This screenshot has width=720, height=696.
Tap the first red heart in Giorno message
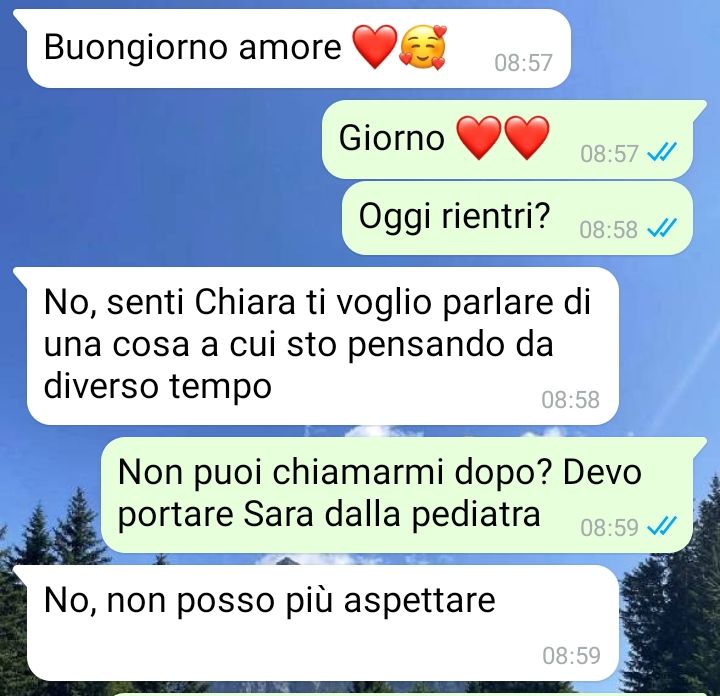(478, 137)
